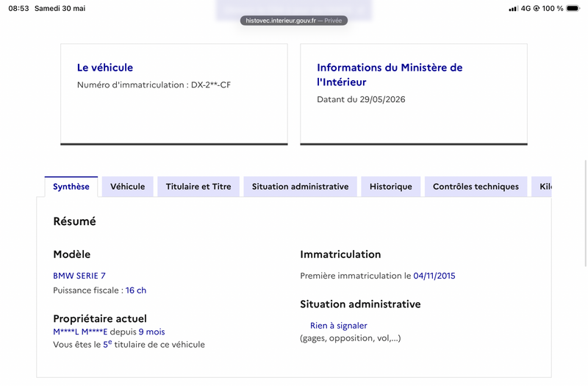Click the date text Datant du 29/05/2026
588x386 pixels.
point(361,99)
